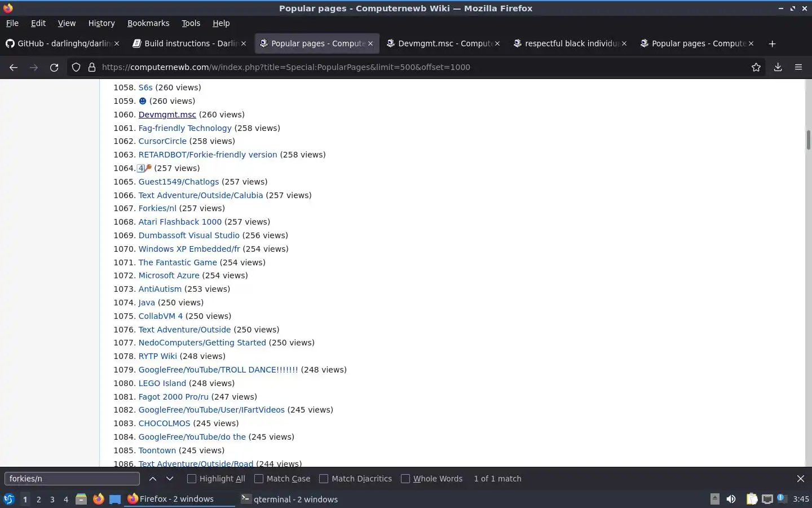Click the show desktop panel icon
This screenshot has height=508, width=812.
pyautogui.click(x=115, y=499)
